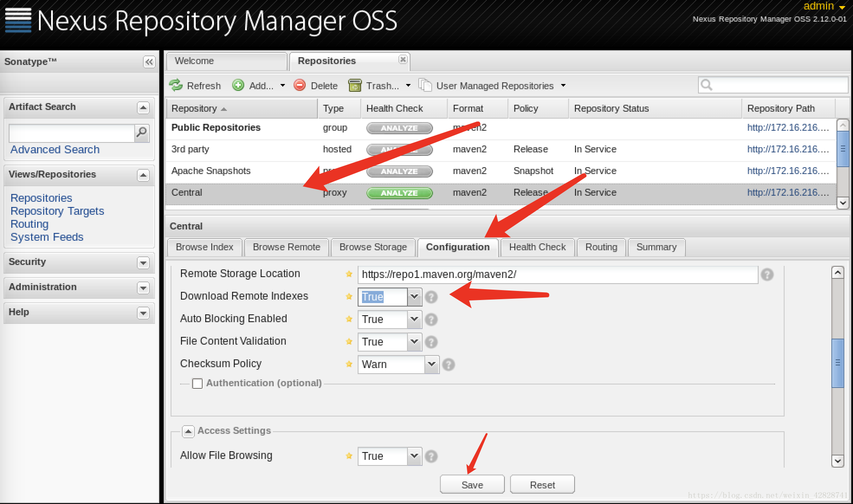The image size is (853, 504).
Task: Focus the Artifact Search input field
Action: pos(72,133)
